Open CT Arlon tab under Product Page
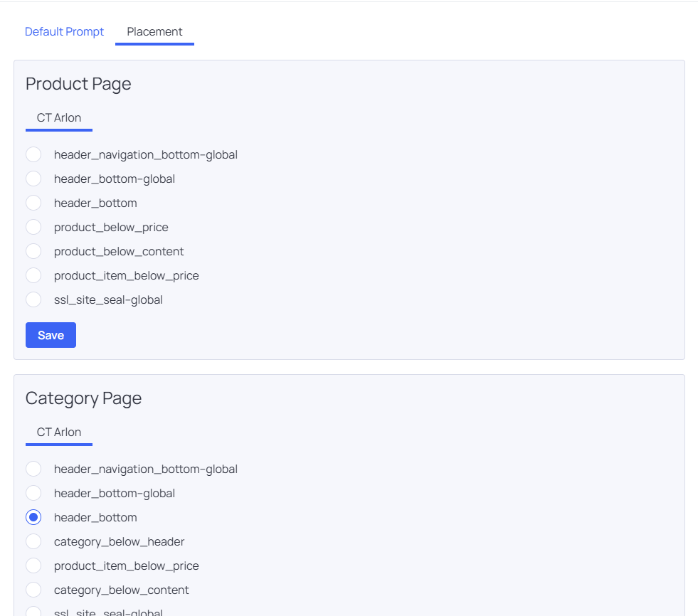The width and height of the screenshot is (698, 616). coord(59,118)
